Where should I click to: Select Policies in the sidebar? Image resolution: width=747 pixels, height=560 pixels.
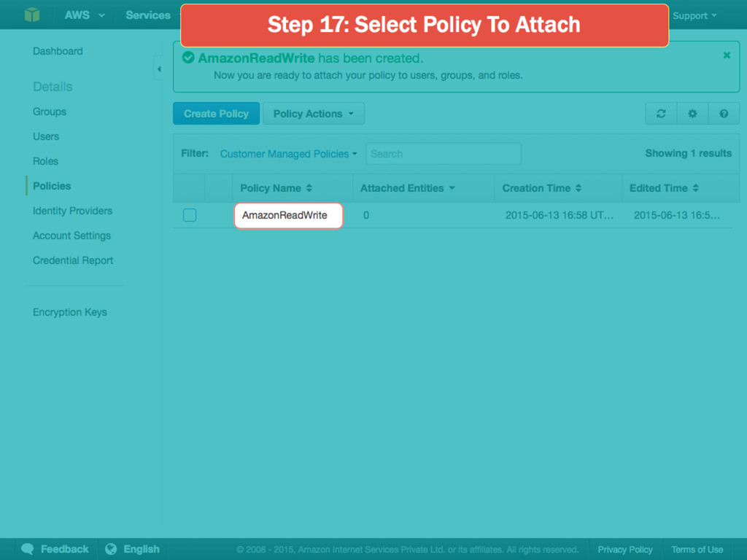coord(52,186)
